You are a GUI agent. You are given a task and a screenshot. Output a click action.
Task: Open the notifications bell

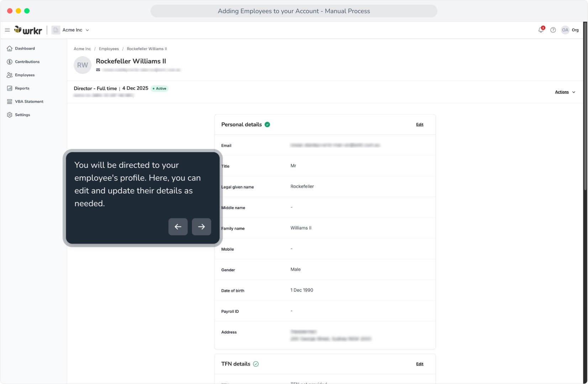click(x=541, y=30)
